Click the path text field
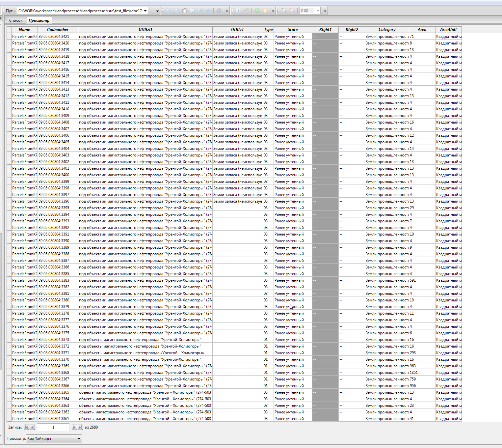Viewport: 502px width, 448px height. pos(80,11)
